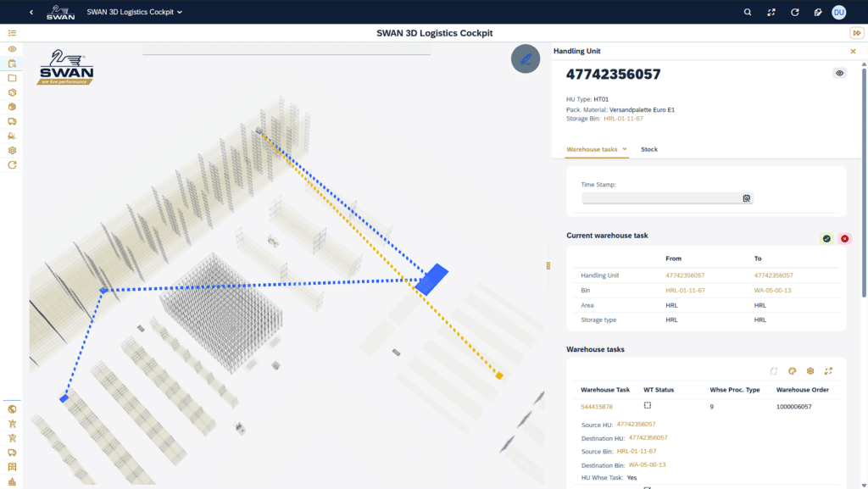Click the panel splitter grip handle
This screenshot has width=868, height=489.
[x=548, y=265]
